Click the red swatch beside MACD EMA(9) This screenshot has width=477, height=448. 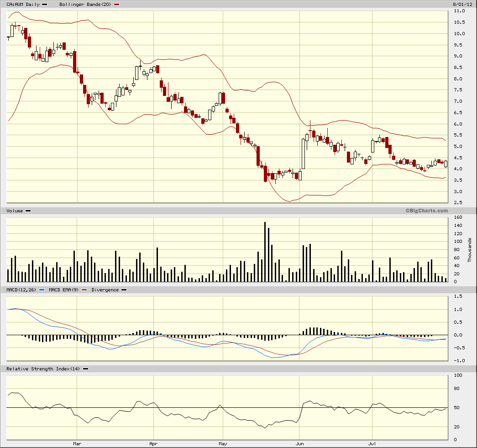pyautogui.click(x=84, y=290)
